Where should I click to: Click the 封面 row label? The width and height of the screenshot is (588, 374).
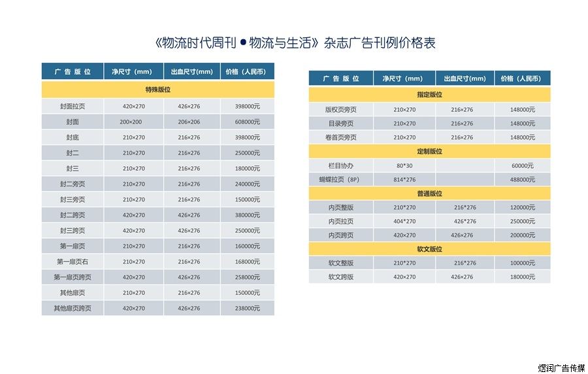[x=73, y=122]
